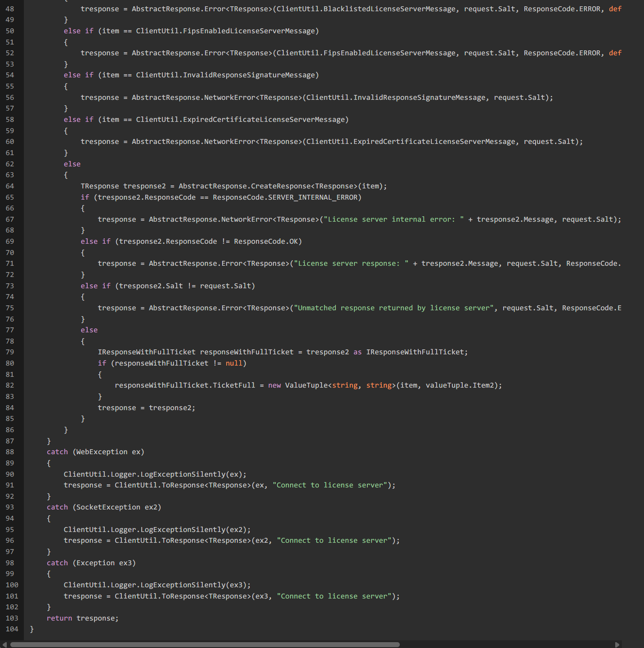Click line number 104 in the gutter
This screenshot has width=644, height=648.
(12, 629)
